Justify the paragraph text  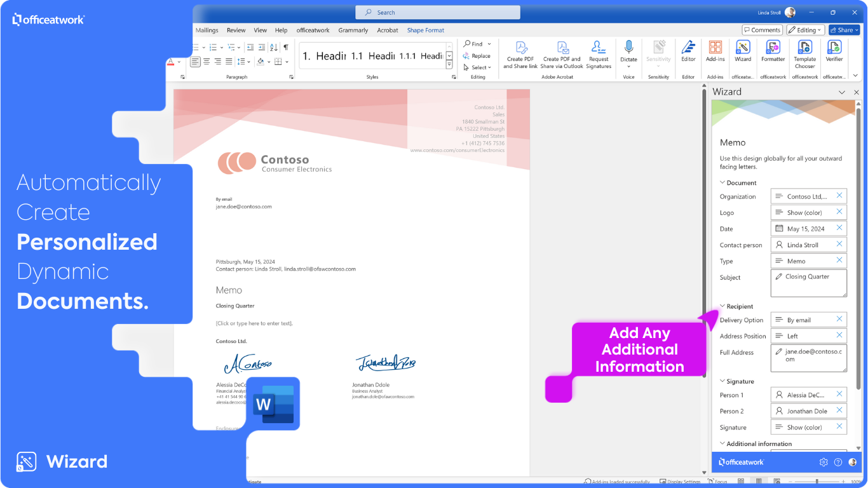pyautogui.click(x=229, y=62)
